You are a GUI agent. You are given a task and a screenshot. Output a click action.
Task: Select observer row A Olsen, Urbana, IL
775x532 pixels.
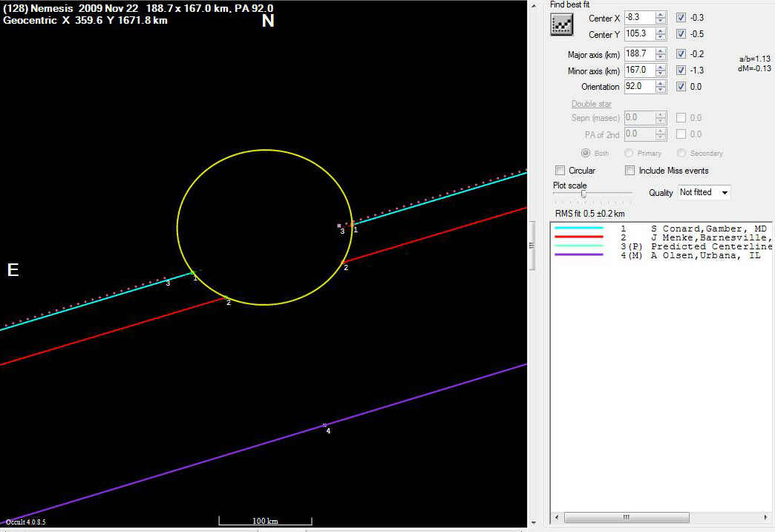(661, 255)
